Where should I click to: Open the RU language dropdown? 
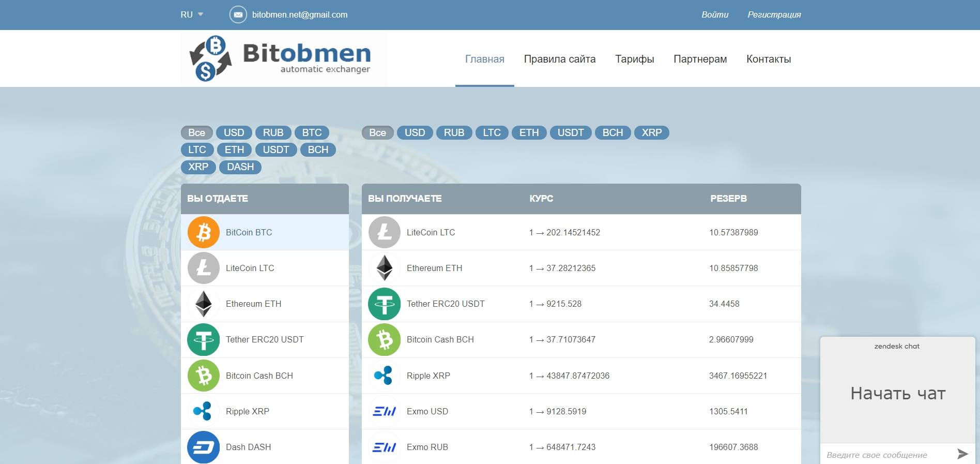(192, 14)
